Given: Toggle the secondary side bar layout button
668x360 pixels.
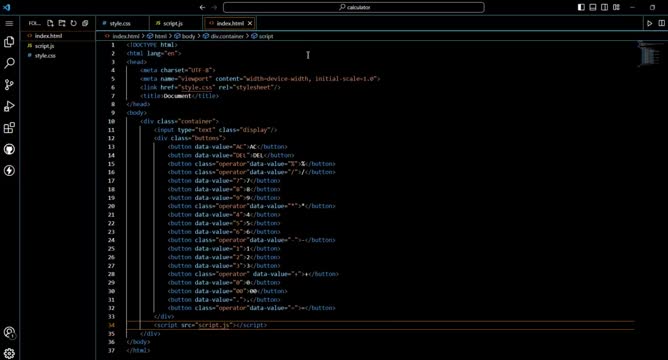Looking at the screenshot, I should (x=604, y=7).
